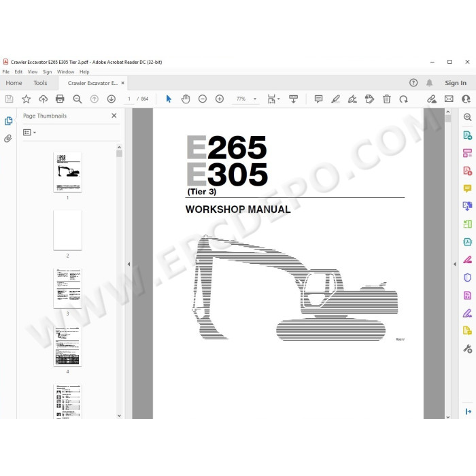
Task: Open the View menu
Action: click(33, 72)
